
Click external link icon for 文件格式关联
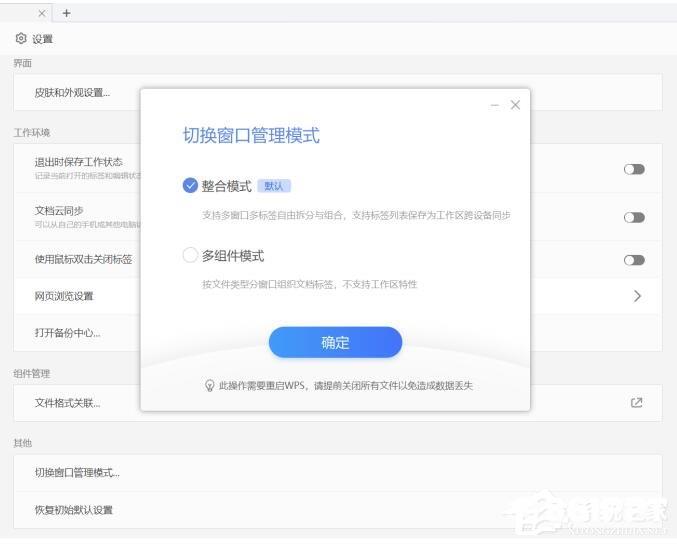[636, 403]
